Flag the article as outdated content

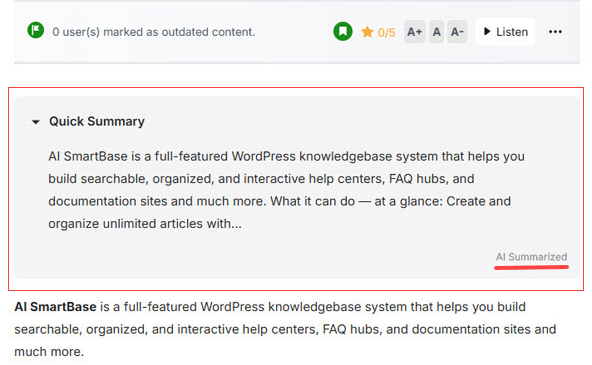(35, 30)
